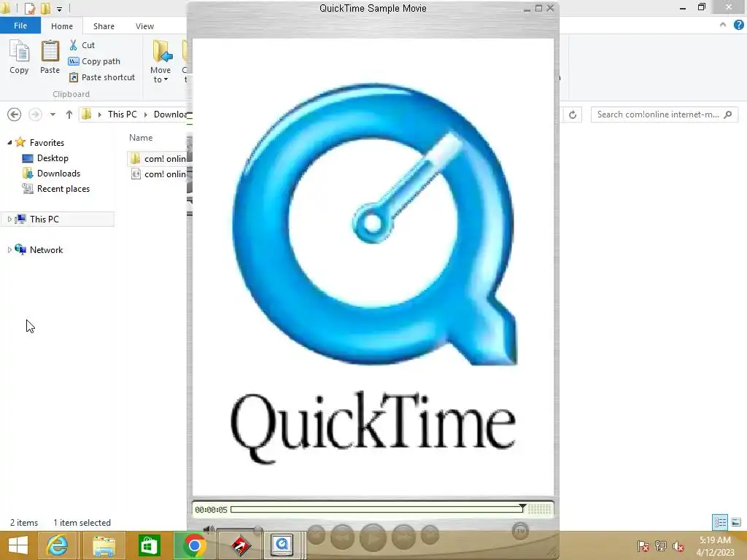
Task: Click the Explorer search input field
Action: pos(657,114)
